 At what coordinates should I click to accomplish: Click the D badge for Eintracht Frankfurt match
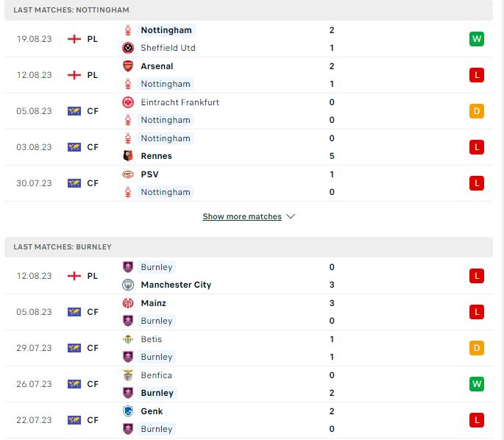476,111
